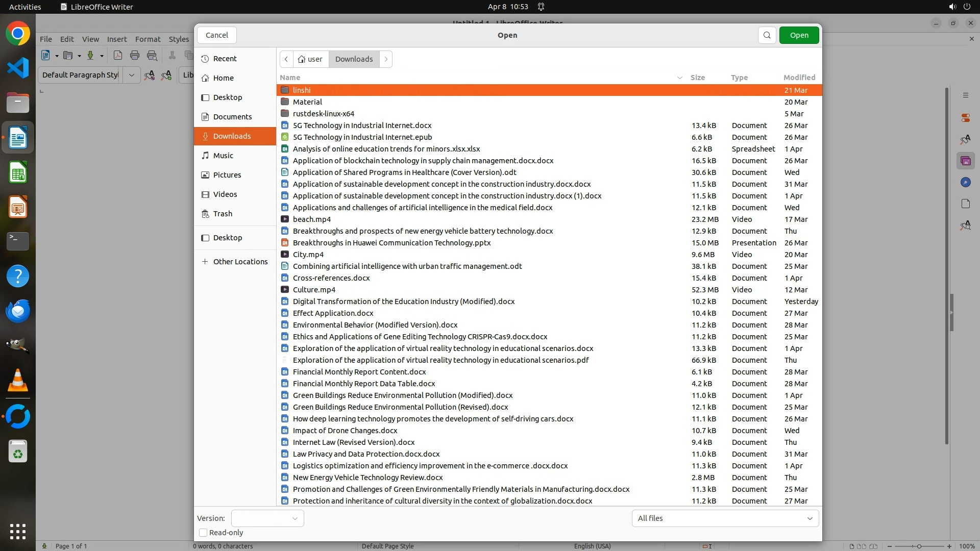The width and height of the screenshot is (980, 551).
Task: Click the back arrow in the path bar
Action: 286,59
